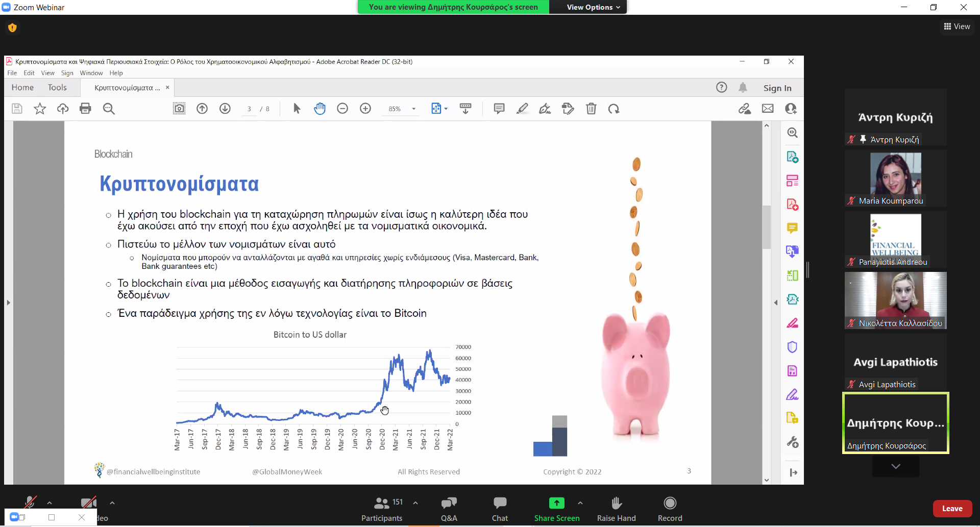Open the View menu in Acrobat
This screenshot has width=980, height=527.
tap(47, 73)
